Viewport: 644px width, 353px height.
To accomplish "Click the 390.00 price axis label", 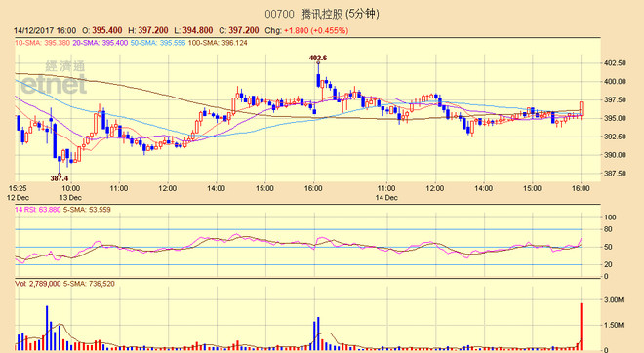I will [615, 155].
